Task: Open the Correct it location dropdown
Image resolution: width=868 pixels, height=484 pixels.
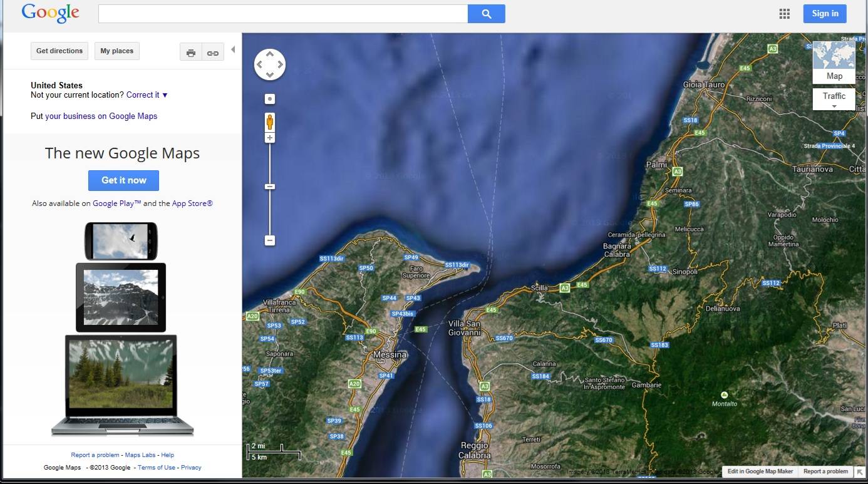Action: (147, 95)
